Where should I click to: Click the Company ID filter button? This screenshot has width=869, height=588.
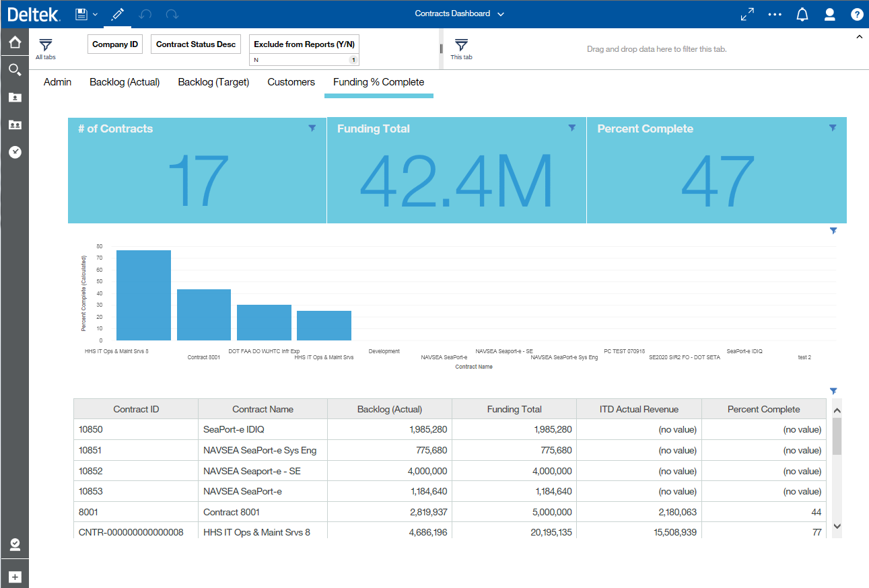tap(115, 44)
